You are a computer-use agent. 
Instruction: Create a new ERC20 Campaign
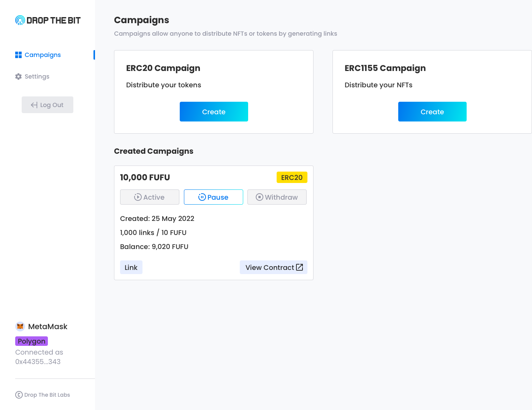coord(214,112)
